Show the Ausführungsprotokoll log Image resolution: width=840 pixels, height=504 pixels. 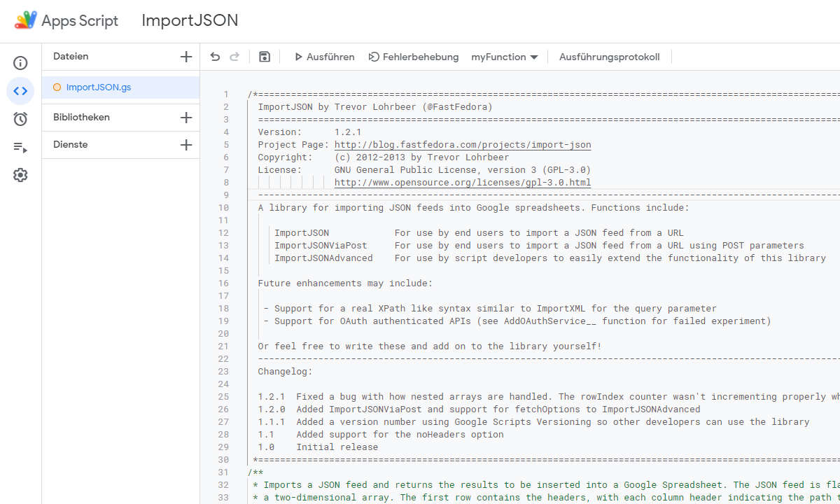pyautogui.click(x=610, y=57)
